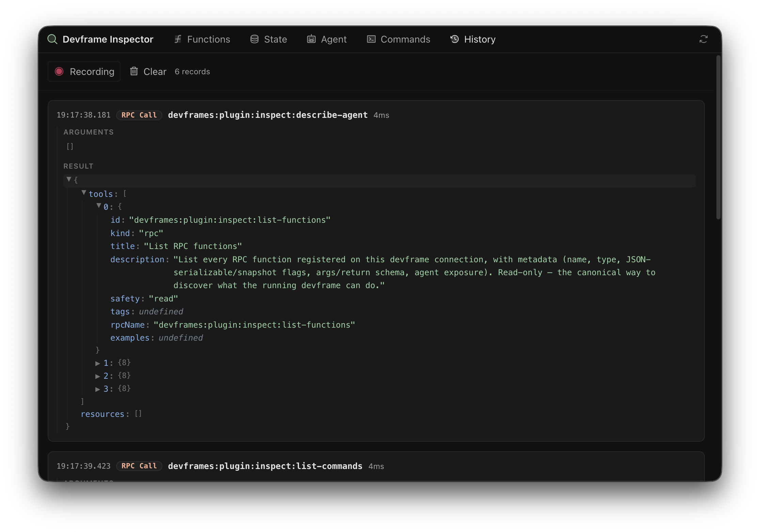Open the Agent tab

[327, 39]
